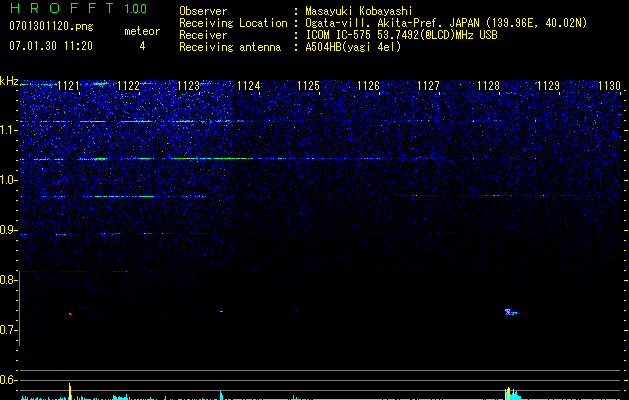Click the cyan power spike below 1123

pos(221,395)
